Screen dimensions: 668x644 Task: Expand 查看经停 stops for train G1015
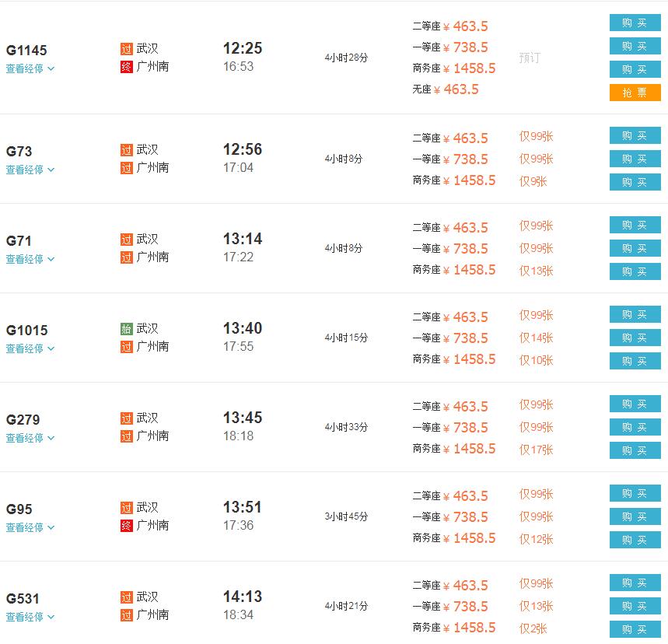30,348
